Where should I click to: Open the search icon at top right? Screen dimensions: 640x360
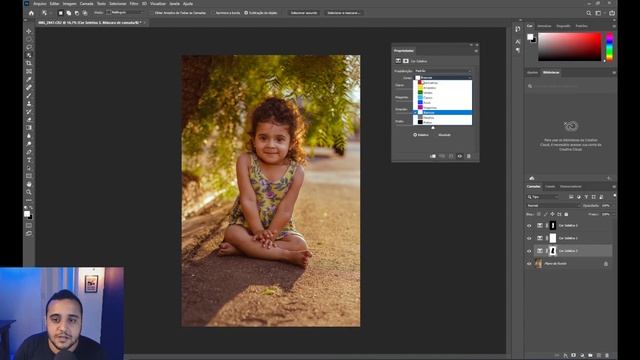pyautogui.click(x=589, y=13)
